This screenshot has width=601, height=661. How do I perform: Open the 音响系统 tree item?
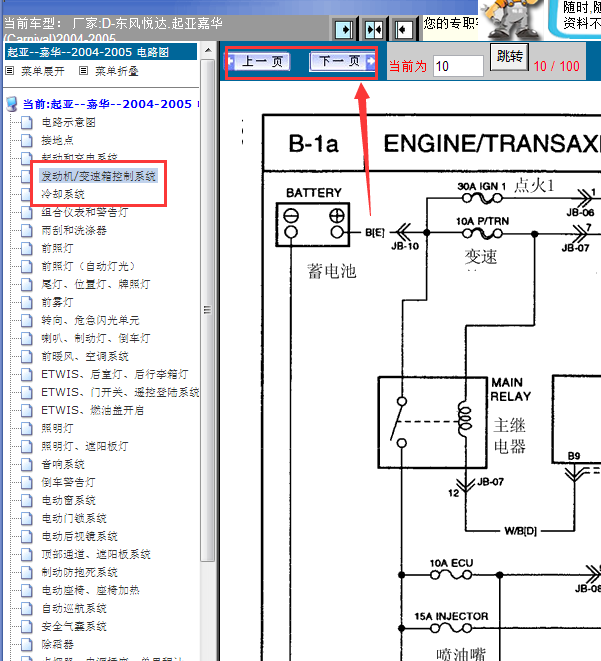63,465
